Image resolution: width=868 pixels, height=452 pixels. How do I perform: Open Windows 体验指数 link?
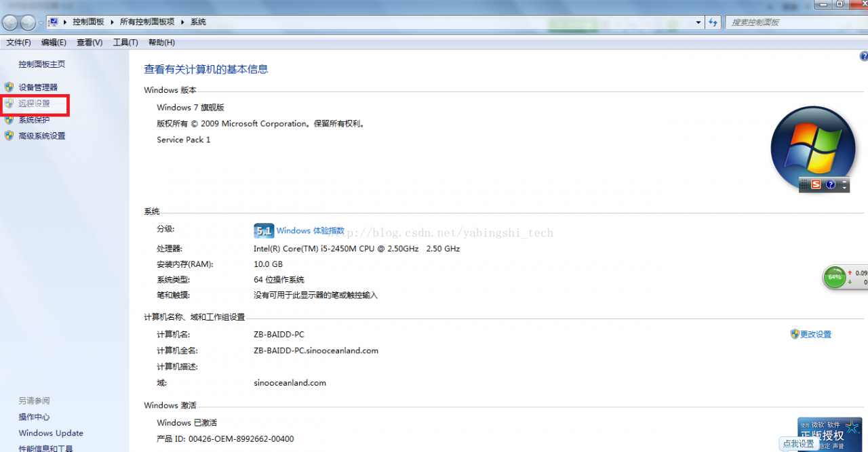[x=311, y=231]
